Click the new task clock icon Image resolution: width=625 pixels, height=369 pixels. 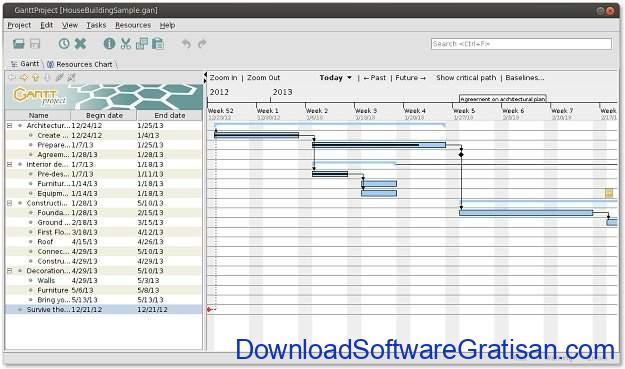[x=64, y=43]
